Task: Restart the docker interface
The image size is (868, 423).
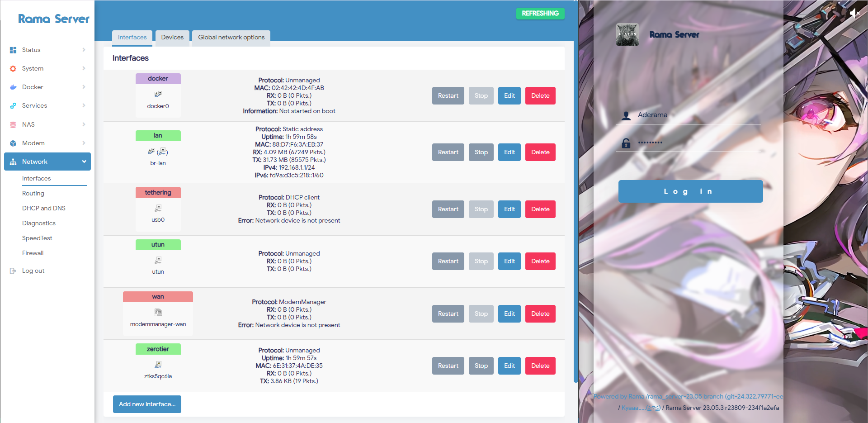Action: pyautogui.click(x=448, y=95)
